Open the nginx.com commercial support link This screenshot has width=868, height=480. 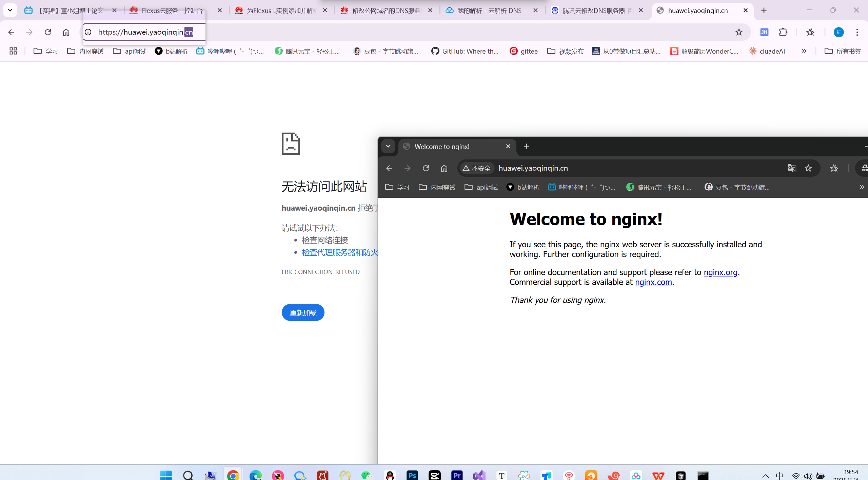click(x=653, y=282)
